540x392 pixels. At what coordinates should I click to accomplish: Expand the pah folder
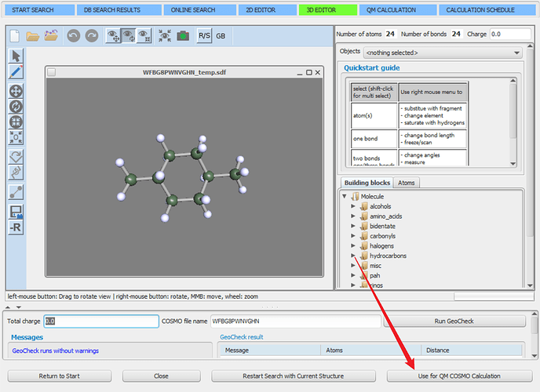coord(353,275)
